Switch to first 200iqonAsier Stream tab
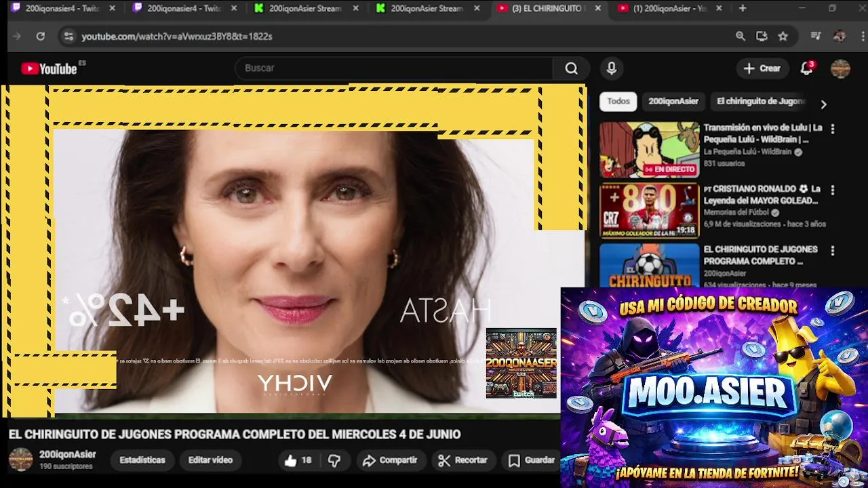 (x=306, y=8)
